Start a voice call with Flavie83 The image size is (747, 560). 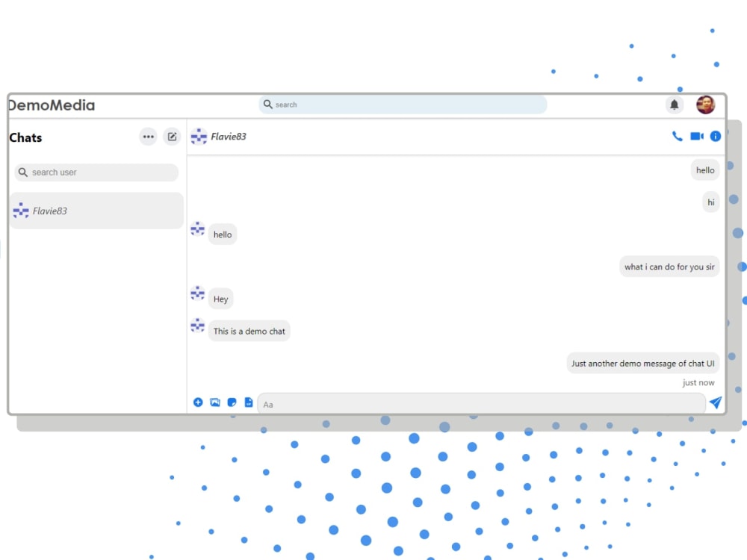(x=677, y=137)
